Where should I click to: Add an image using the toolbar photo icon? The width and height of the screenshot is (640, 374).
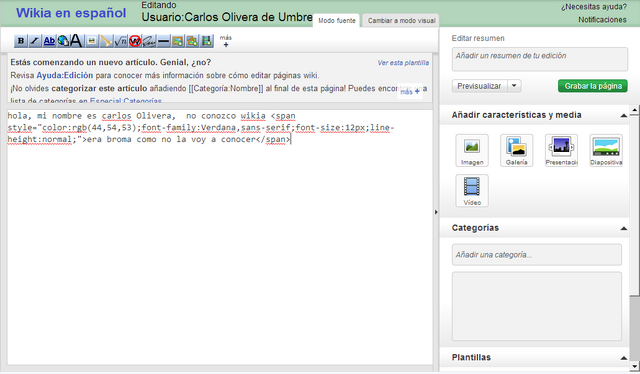(x=178, y=41)
